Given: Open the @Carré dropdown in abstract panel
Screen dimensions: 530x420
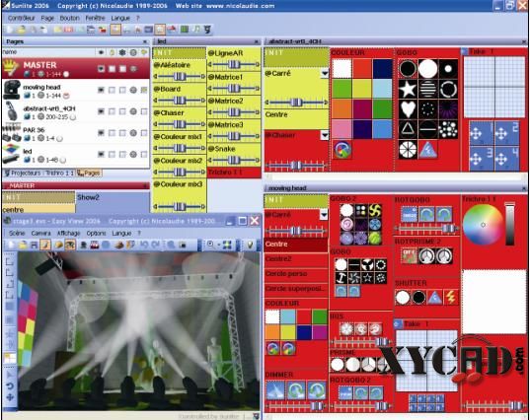Looking at the screenshot, I should point(324,73).
